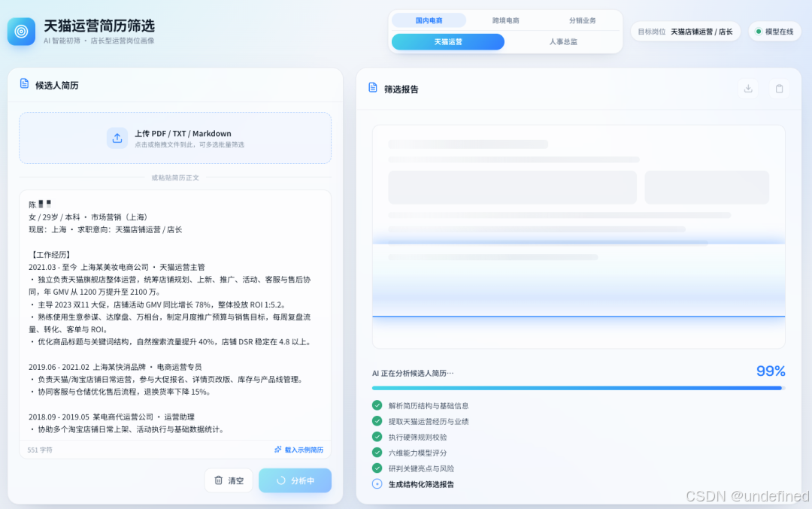The width and height of the screenshot is (812, 509).
Task: Click the 或粘贴简历正文 divider label
Action: tap(175, 177)
